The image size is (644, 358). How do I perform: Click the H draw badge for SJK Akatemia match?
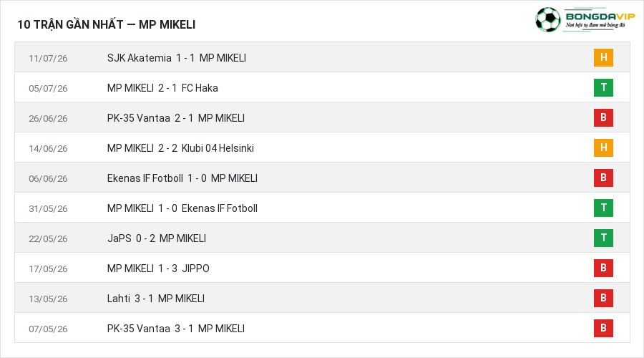click(x=603, y=57)
